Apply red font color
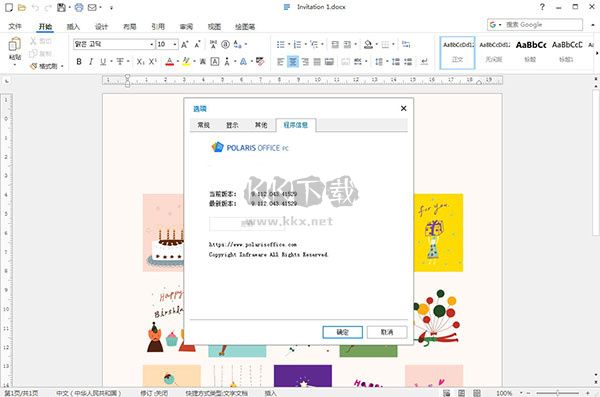 [170, 62]
